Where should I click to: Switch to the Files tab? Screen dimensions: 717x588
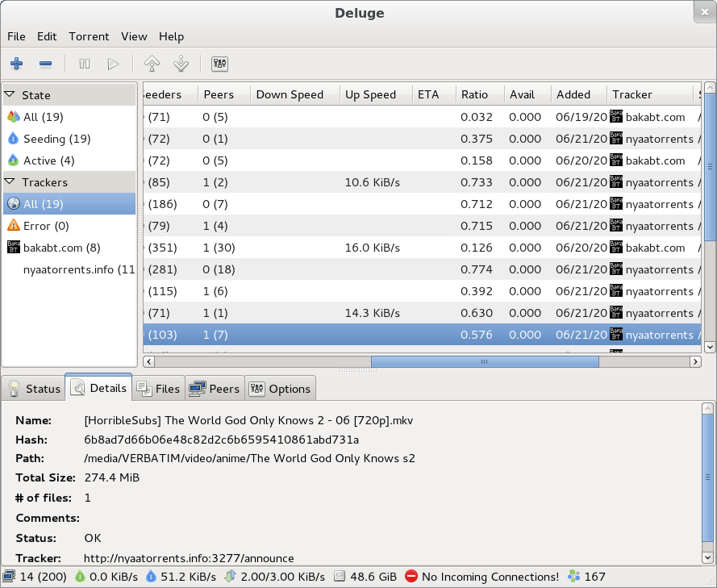click(x=158, y=389)
